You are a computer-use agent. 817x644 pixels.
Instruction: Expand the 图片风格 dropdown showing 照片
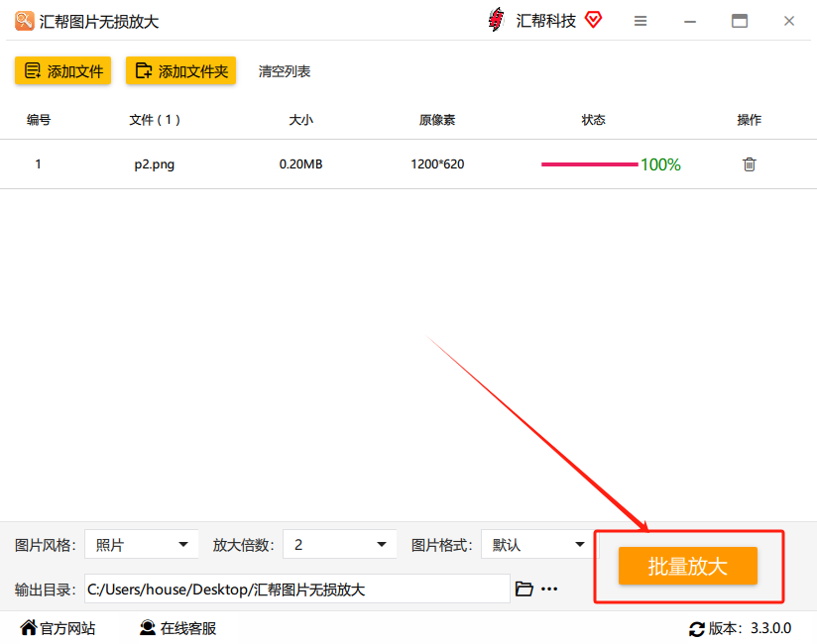pos(142,545)
